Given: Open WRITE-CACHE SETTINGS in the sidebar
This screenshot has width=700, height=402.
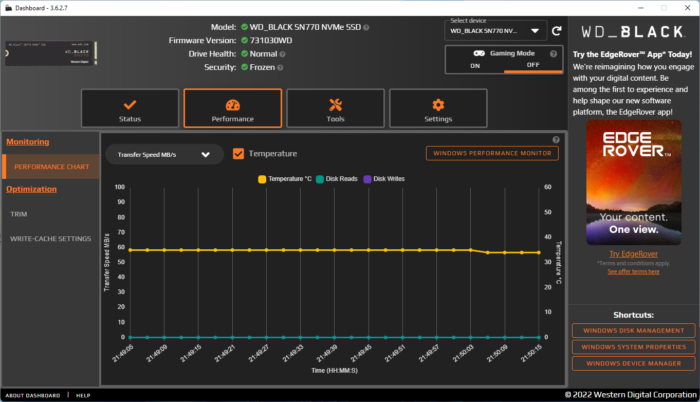Looking at the screenshot, I should coord(50,239).
